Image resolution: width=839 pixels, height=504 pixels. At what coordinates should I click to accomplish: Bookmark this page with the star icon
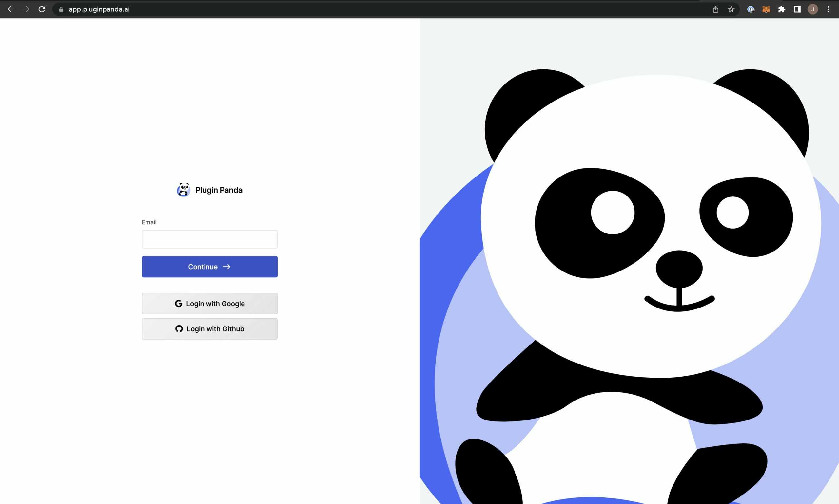pyautogui.click(x=731, y=9)
